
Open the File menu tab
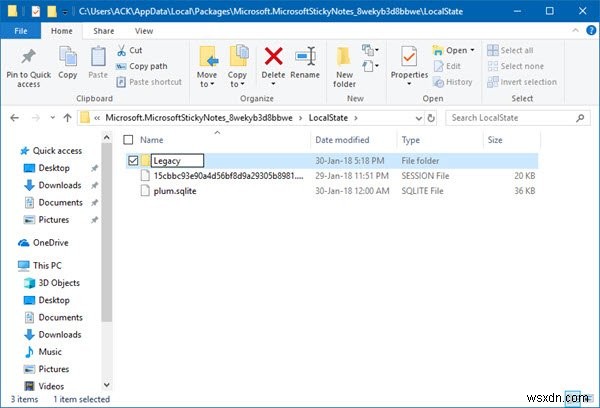[21, 31]
